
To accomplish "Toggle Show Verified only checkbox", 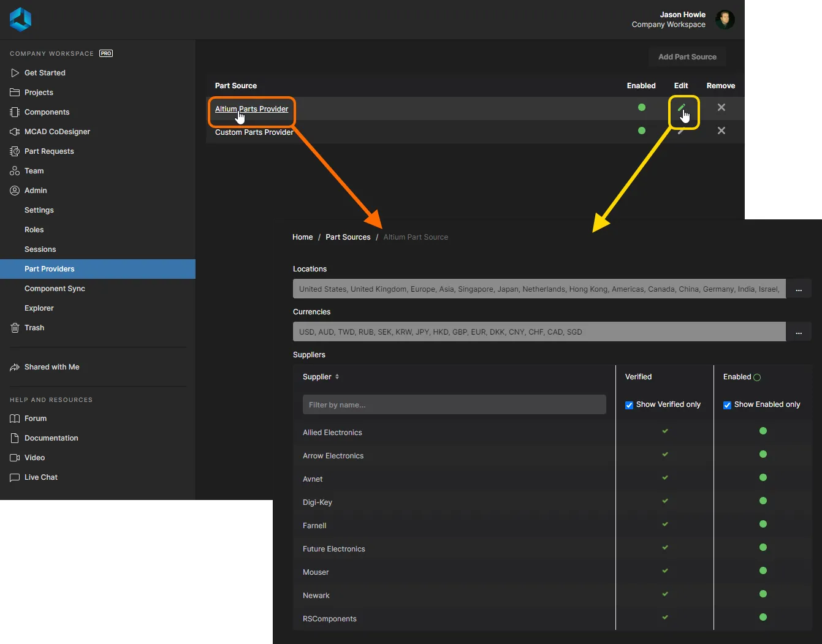I will click(629, 405).
